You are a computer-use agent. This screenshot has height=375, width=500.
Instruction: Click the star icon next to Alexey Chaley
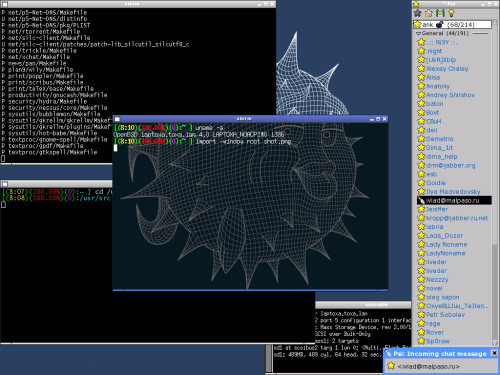point(421,68)
